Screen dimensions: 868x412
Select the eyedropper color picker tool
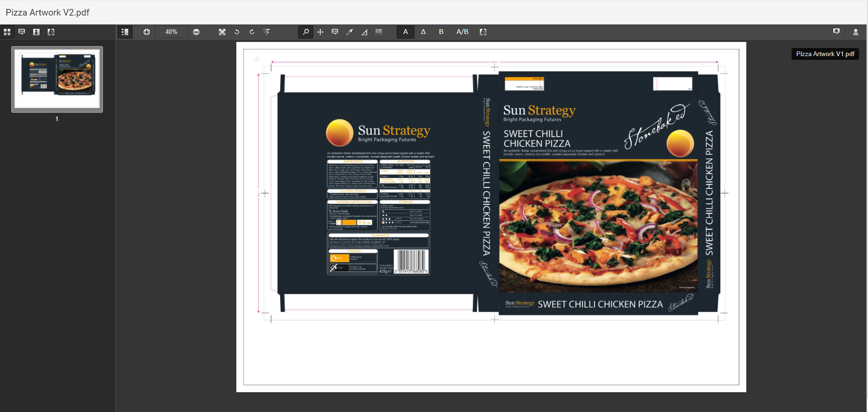coord(350,32)
